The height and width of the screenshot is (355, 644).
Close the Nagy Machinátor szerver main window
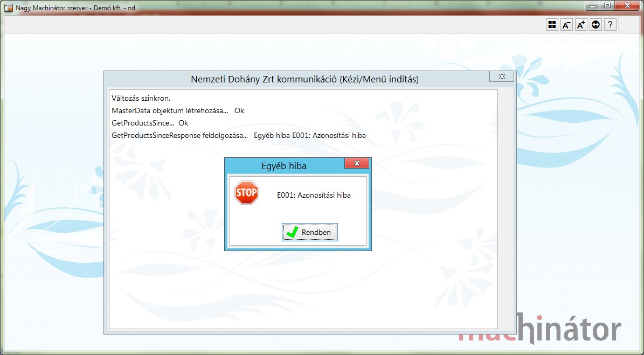pyautogui.click(x=627, y=6)
